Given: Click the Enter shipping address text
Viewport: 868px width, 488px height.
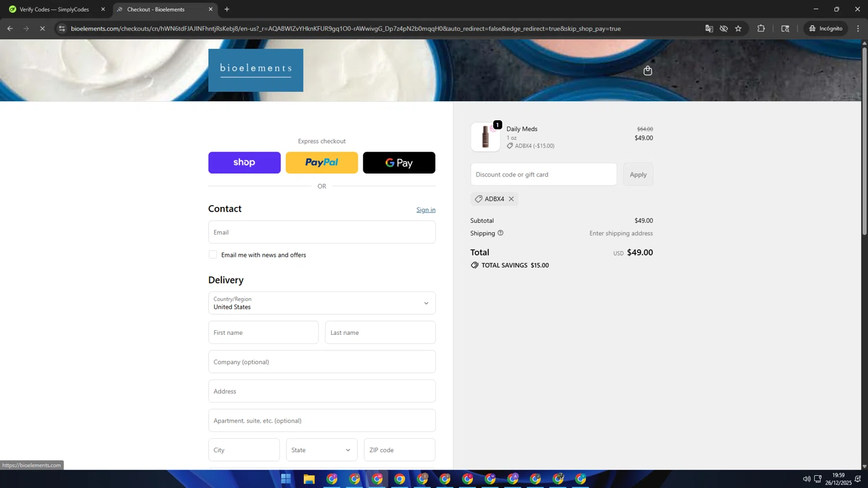Looking at the screenshot, I should [x=621, y=234].
